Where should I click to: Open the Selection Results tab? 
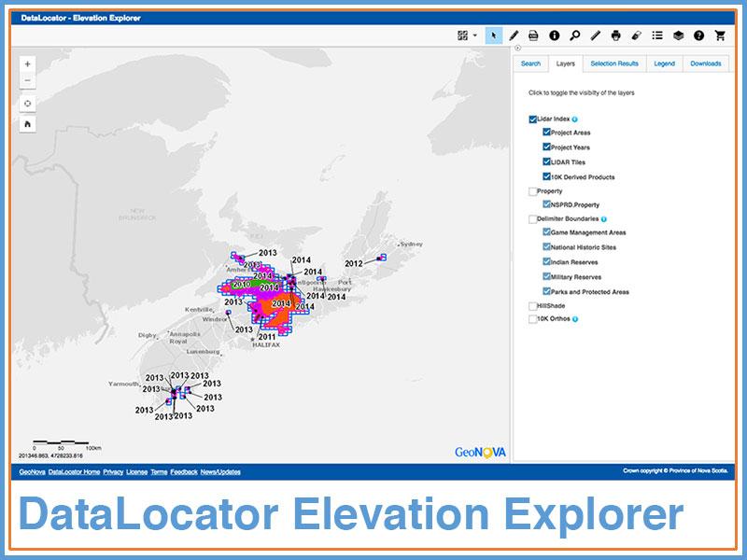click(x=614, y=63)
